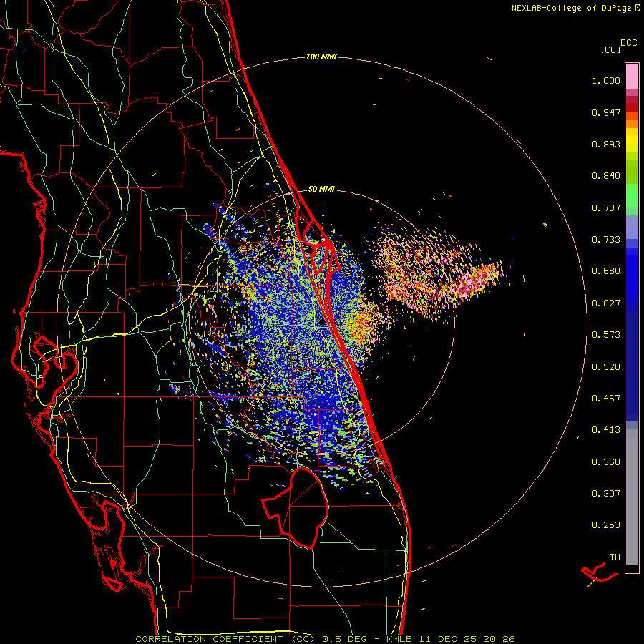Click the Correlation Coefficient KMLB footer caption
This screenshot has height=644, width=644.
tap(325, 639)
